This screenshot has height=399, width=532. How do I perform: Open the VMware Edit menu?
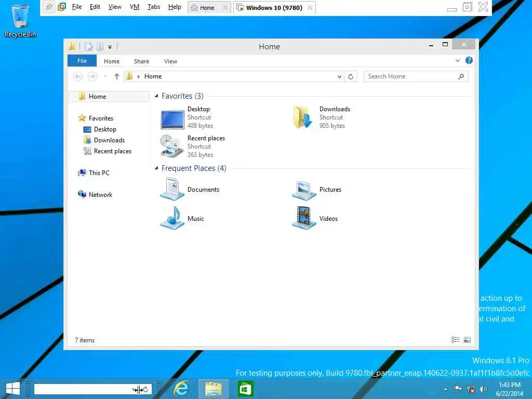point(95,7)
